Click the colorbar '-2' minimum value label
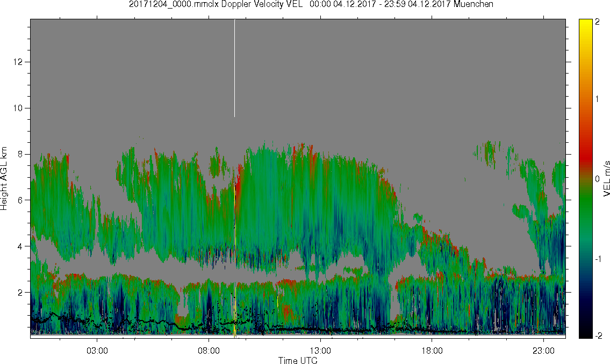Image resolution: width=610 pixels, height=364 pixels. coord(598,336)
